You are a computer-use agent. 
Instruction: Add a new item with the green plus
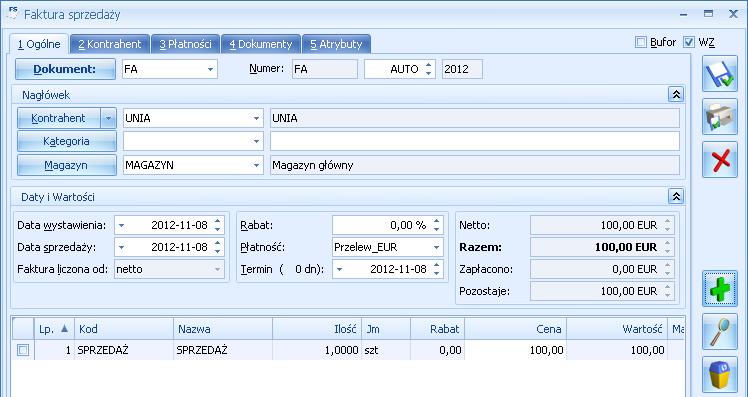click(720, 288)
